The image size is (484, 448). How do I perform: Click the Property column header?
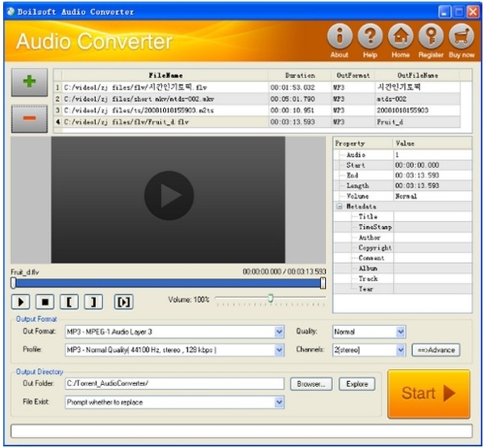(x=363, y=144)
